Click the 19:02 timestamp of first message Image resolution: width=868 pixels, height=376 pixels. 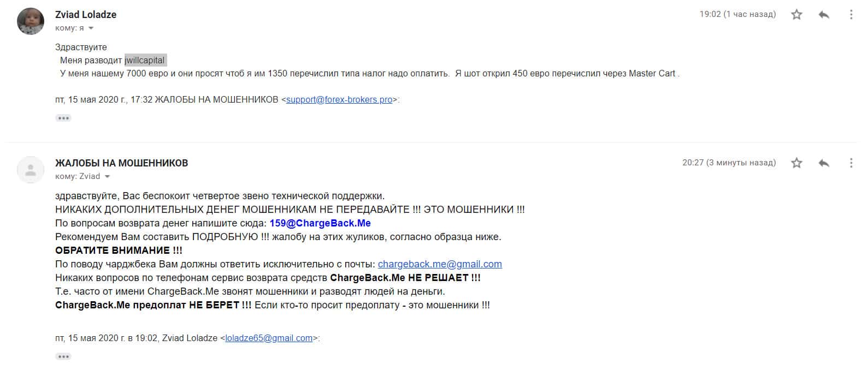[737, 14]
